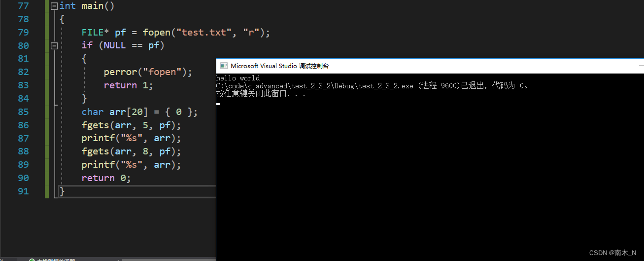Click line number 91 in the gutter
This screenshot has height=261, width=644.
[23, 191]
